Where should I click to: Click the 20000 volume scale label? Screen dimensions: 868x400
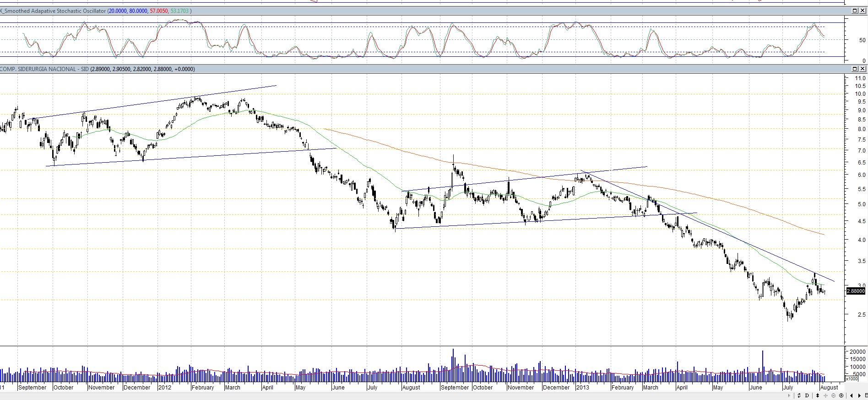point(857,352)
